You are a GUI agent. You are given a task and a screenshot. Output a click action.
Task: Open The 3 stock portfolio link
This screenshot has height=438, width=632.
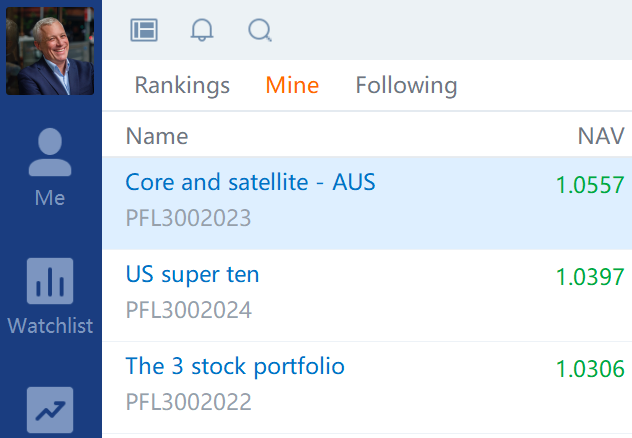click(235, 367)
